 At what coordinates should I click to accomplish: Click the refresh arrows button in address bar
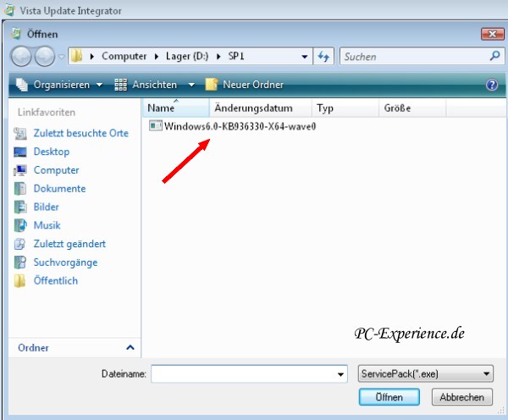pyautogui.click(x=324, y=57)
